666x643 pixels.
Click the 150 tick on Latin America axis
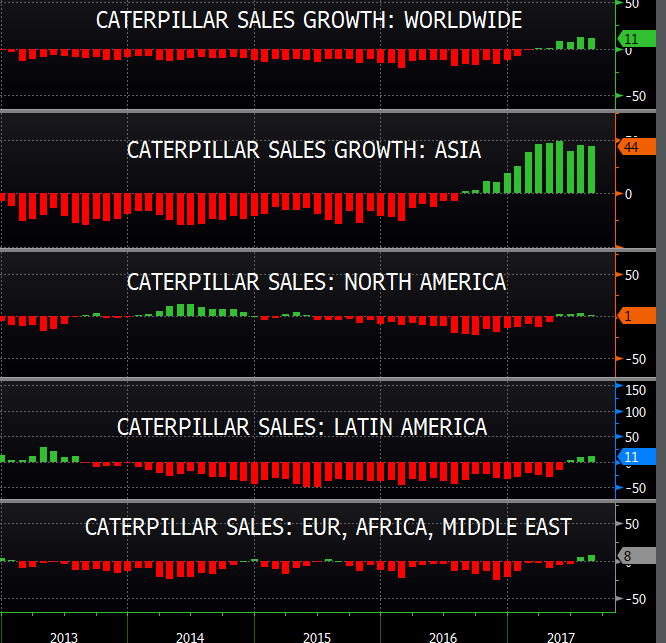[x=635, y=390]
